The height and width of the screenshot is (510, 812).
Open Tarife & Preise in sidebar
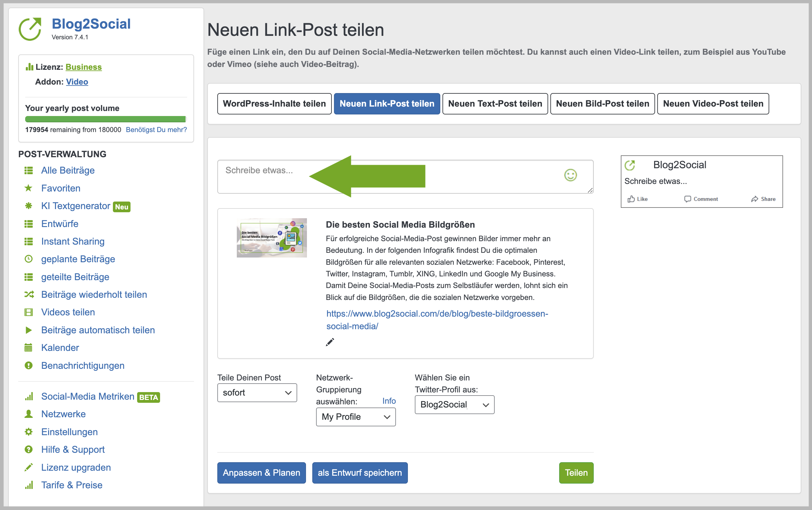pyautogui.click(x=72, y=485)
